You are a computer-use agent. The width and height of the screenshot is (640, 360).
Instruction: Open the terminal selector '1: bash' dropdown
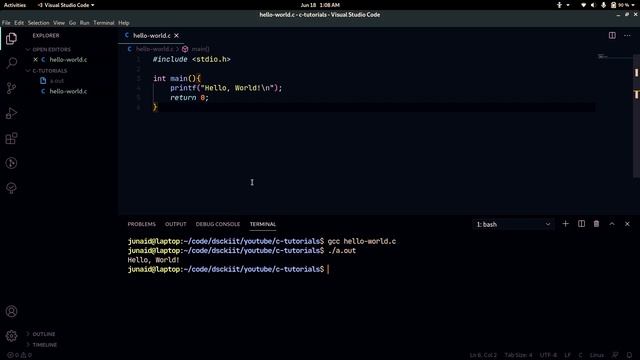[513, 224]
